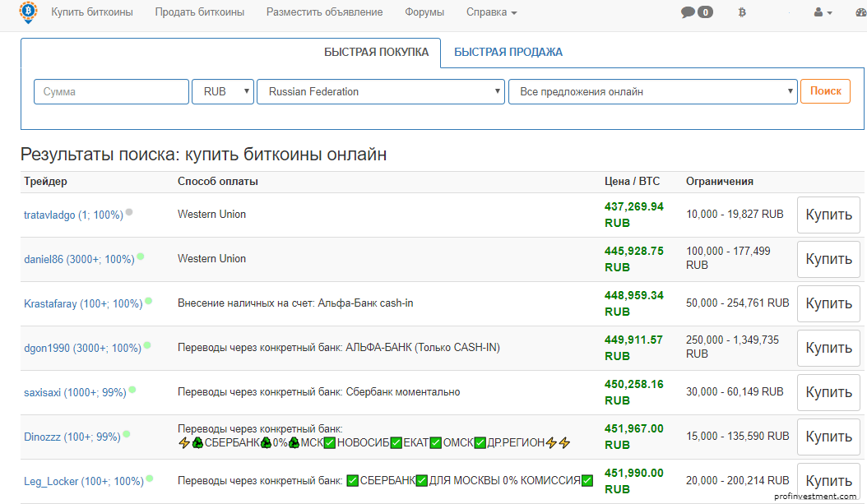Click the Сумма amount input field
Viewport: 867px width, 504px height.
(111, 92)
